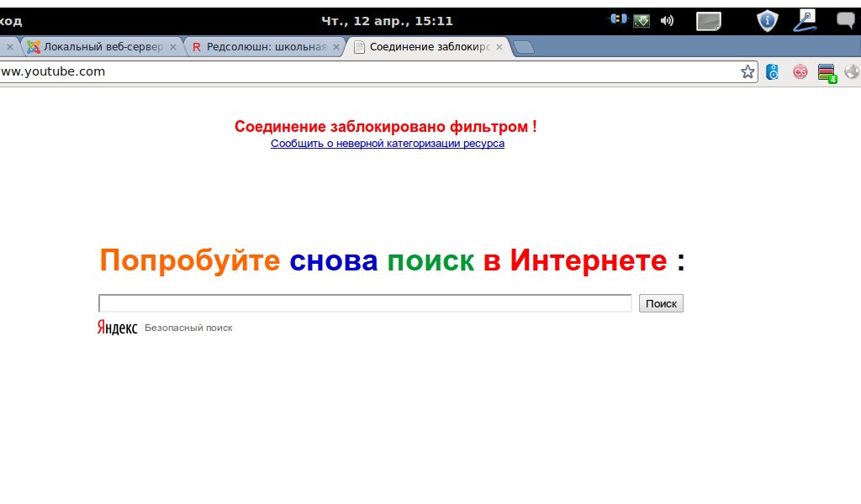Screen dimensions: 861x504
Task: Open the stacked-bars extension with badge 4
Action: [x=827, y=73]
